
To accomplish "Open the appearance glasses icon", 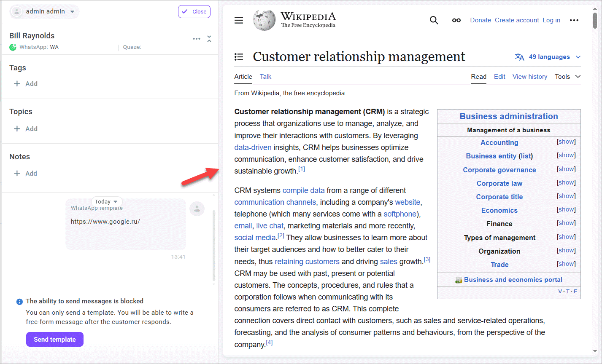I will point(456,20).
